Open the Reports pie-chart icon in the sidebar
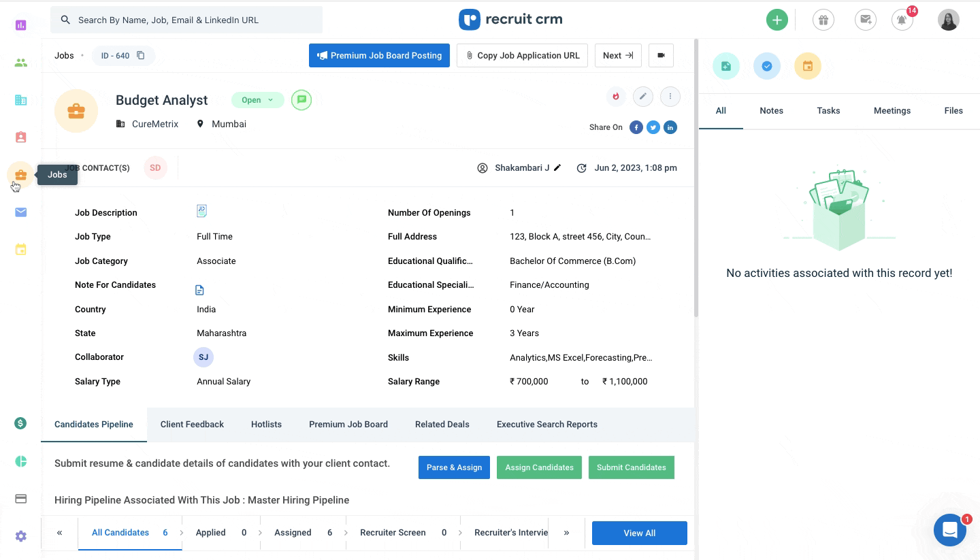The width and height of the screenshot is (980, 560). tap(20, 461)
